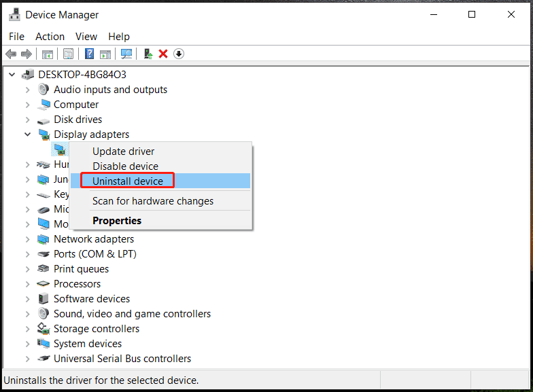Click Sound, video and game controllers icon

coord(44,314)
